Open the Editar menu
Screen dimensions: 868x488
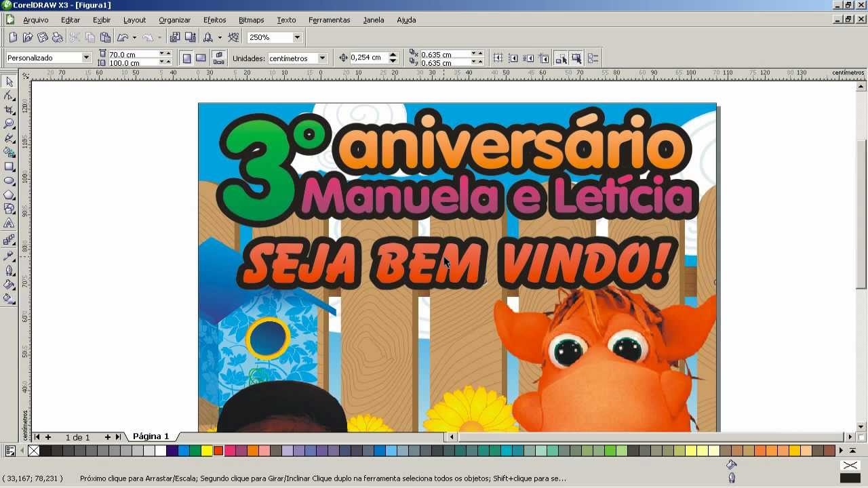(71, 20)
